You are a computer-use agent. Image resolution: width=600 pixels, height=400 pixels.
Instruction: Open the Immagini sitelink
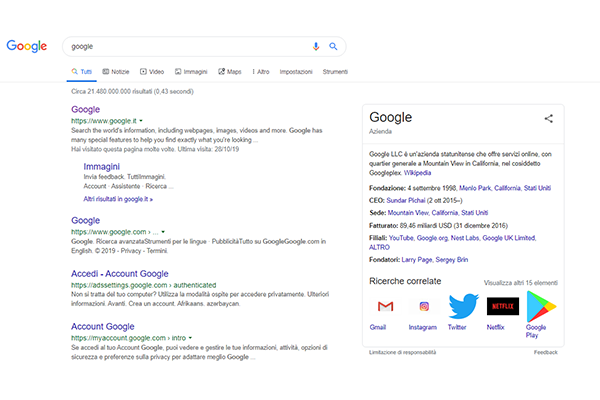pos(101,167)
